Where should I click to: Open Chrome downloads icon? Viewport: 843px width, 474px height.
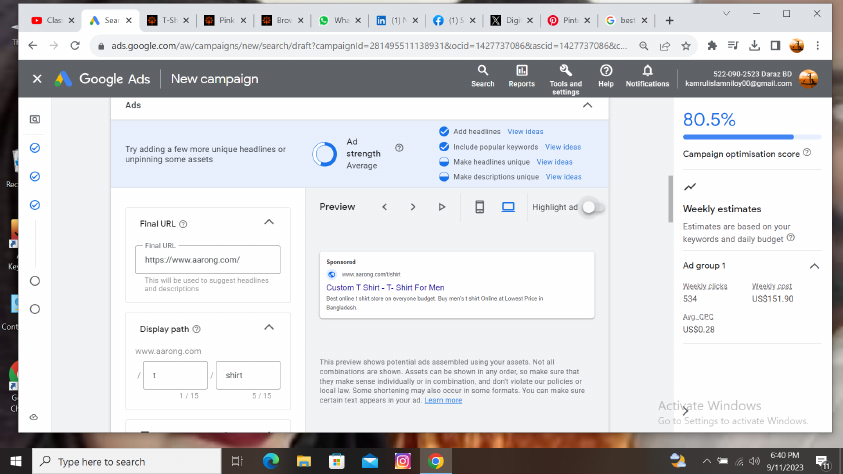coord(754,46)
